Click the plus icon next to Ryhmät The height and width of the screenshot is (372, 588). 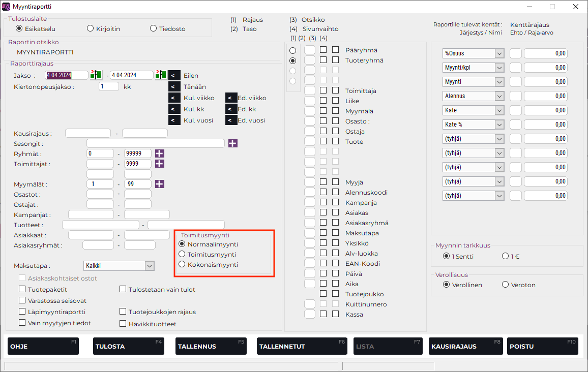160,153
